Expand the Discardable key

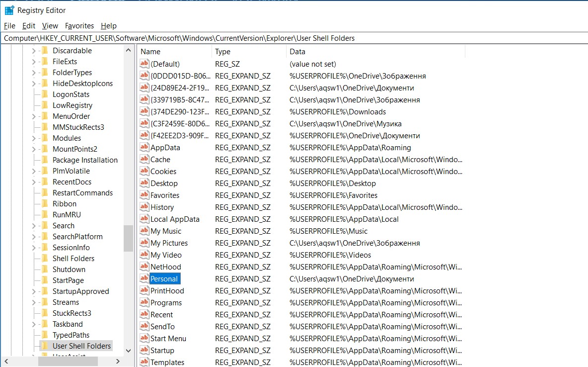tap(33, 50)
